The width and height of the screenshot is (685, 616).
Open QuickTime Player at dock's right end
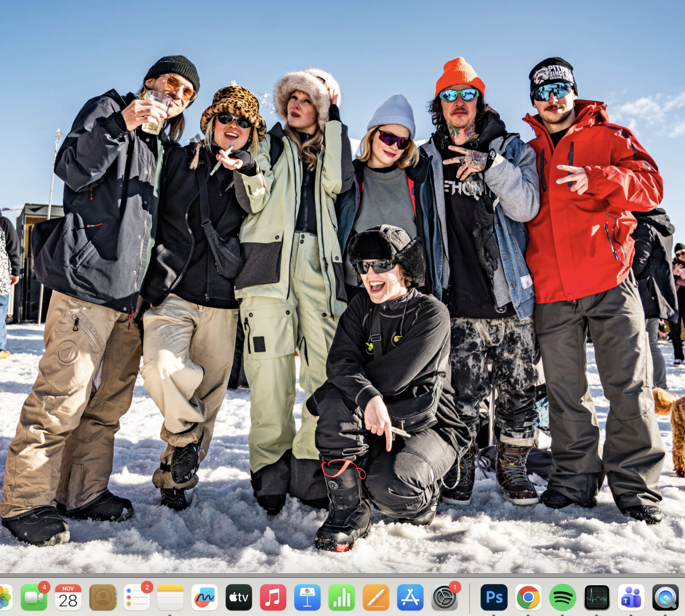pos(666,597)
